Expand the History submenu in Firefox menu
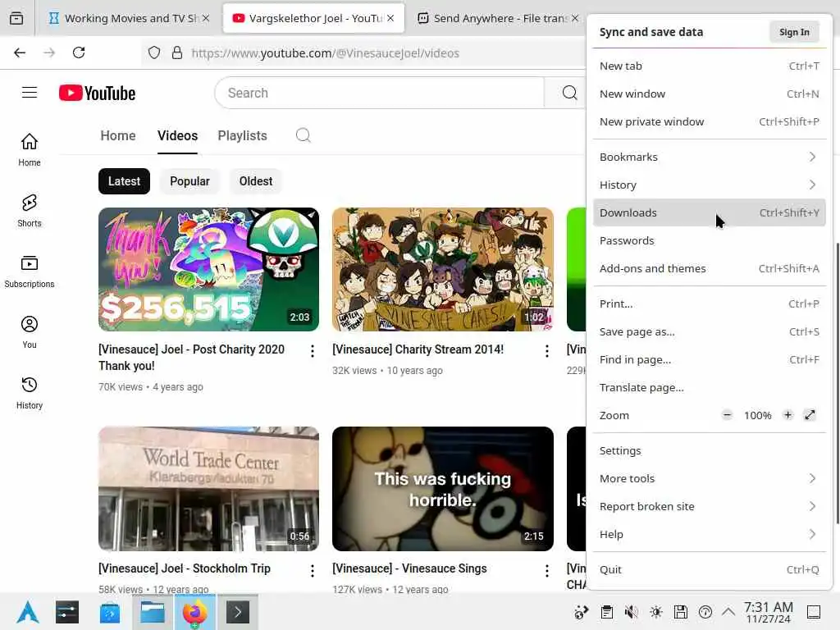This screenshot has height=630, width=840. click(709, 185)
